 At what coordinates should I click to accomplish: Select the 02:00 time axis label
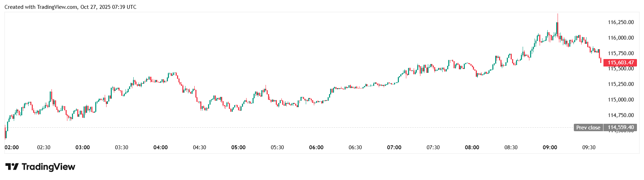point(12,147)
